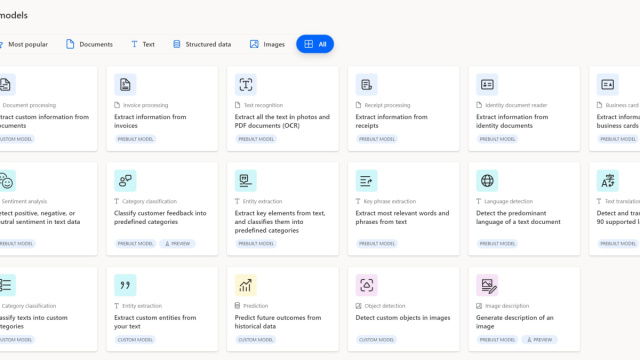Click the Object detection label
This screenshot has width=640, height=360.
point(385,306)
